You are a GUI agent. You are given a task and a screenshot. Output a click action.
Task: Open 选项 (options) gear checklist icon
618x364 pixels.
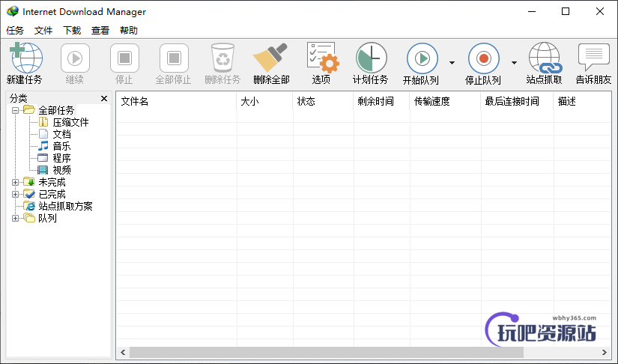click(322, 58)
